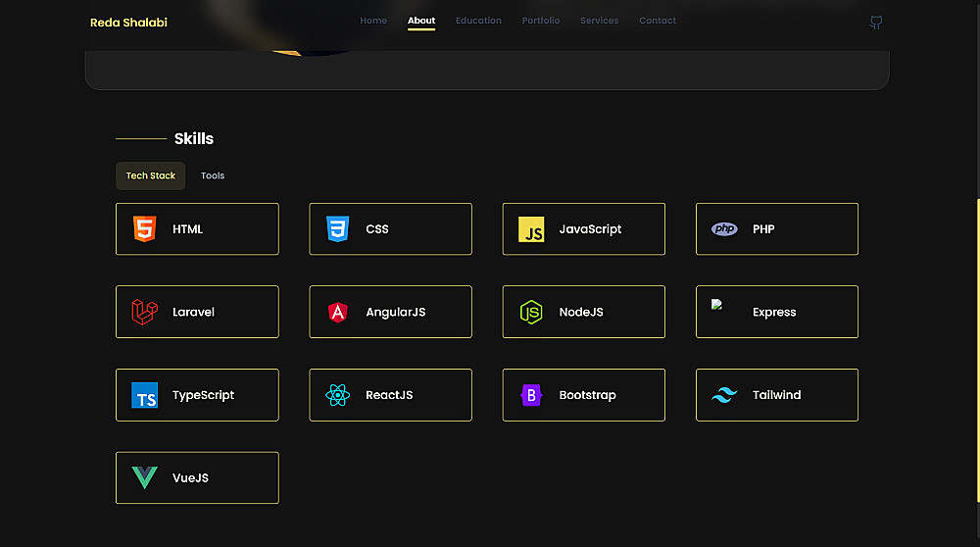The image size is (980, 547).
Task: Click the NodeJS label text
Action: click(x=581, y=312)
